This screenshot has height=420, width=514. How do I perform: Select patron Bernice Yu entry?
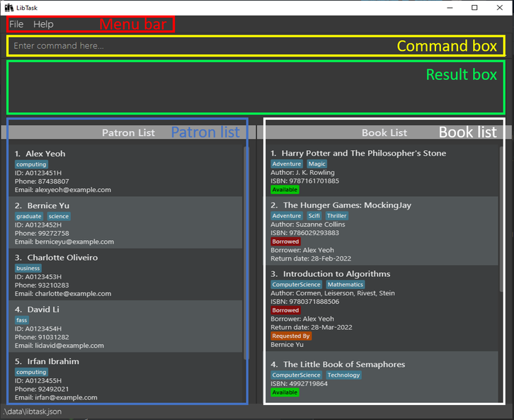point(125,222)
